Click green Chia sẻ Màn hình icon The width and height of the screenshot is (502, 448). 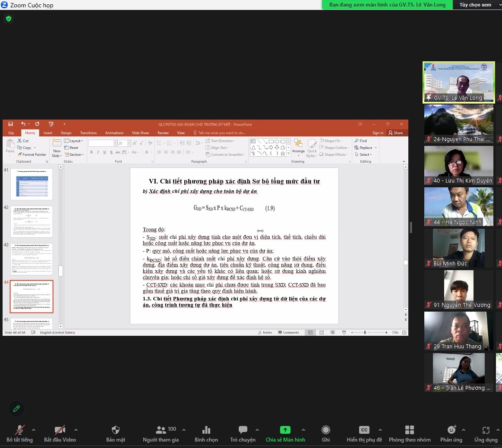coord(285,430)
